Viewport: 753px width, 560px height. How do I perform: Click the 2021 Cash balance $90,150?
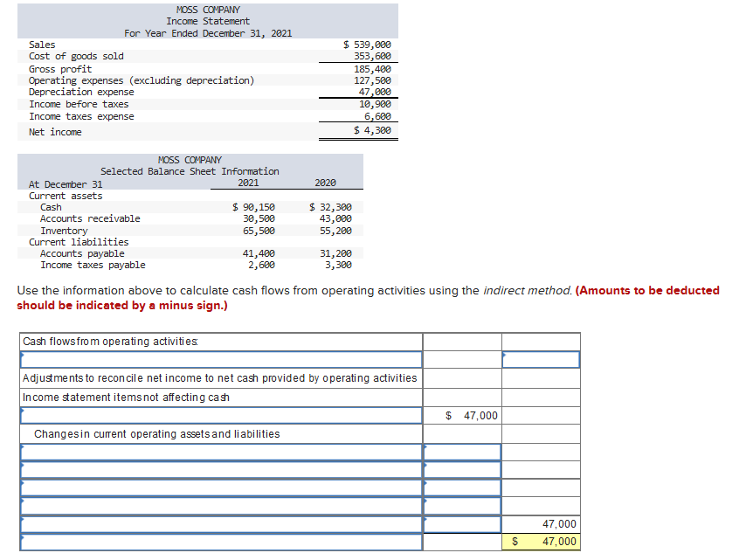click(x=253, y=207)
